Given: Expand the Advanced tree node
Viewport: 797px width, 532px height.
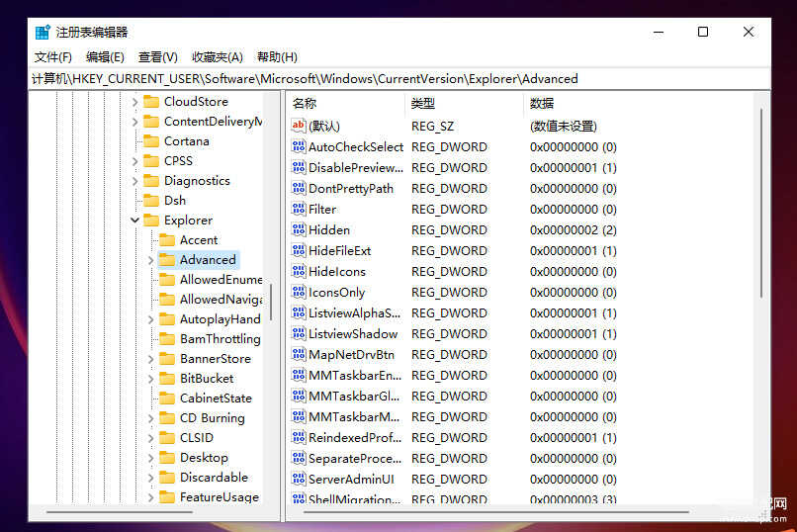Looking at the screenshot, I should pos(150,260).
